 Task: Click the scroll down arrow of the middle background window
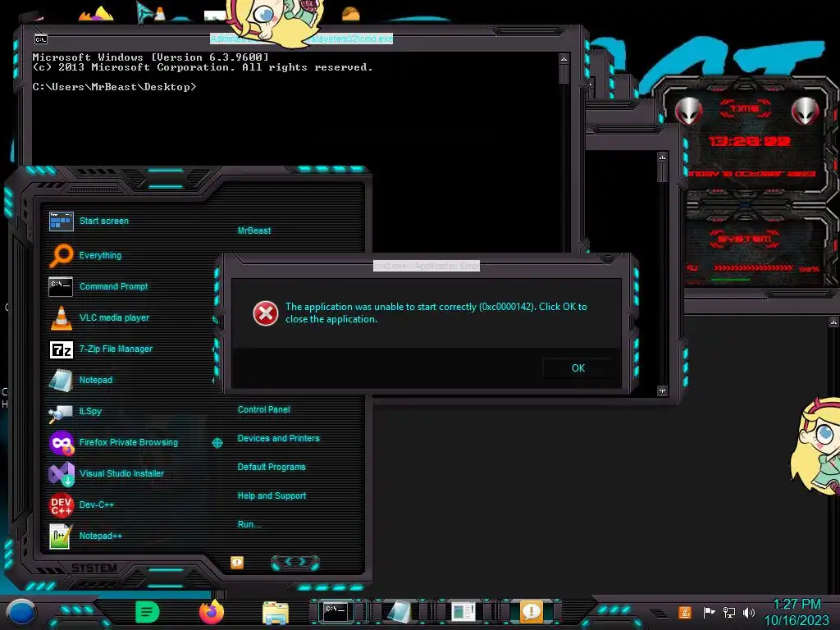pyautogui.click(x=663, y=390)
